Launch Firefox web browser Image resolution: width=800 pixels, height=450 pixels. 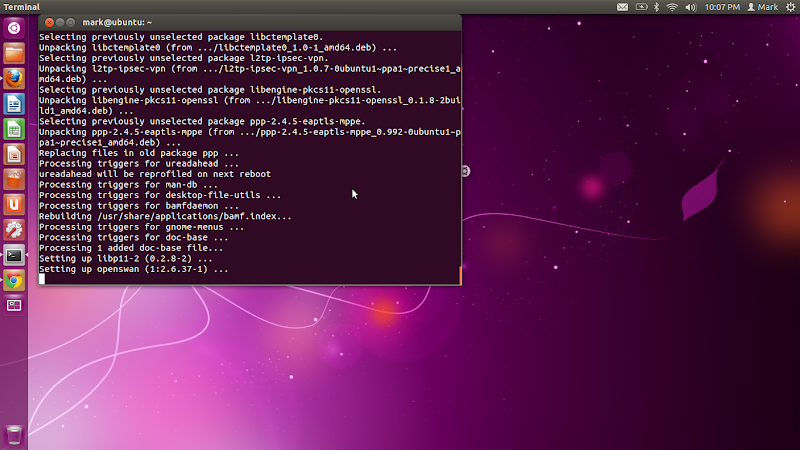click(x=14, y=79)
